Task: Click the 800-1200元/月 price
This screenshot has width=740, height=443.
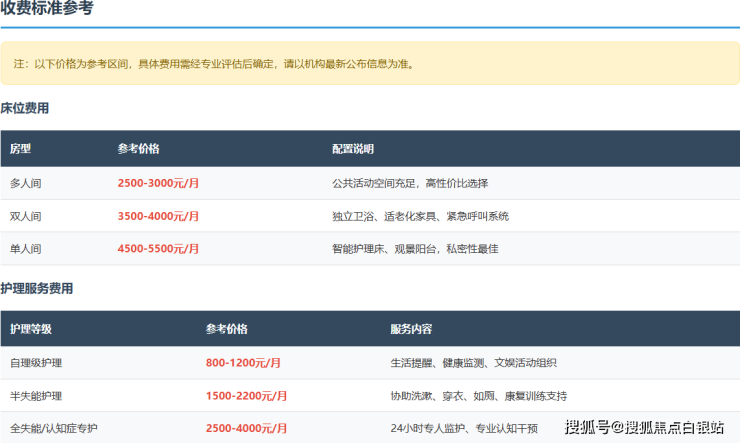Action: pyautogui.click(x=243, y=363)
